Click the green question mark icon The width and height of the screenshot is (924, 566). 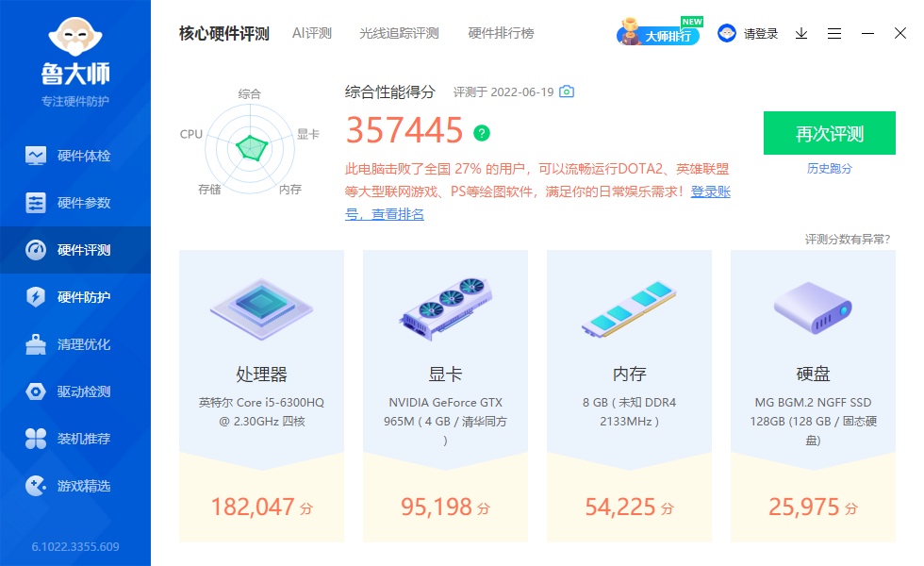pos(482,133)
